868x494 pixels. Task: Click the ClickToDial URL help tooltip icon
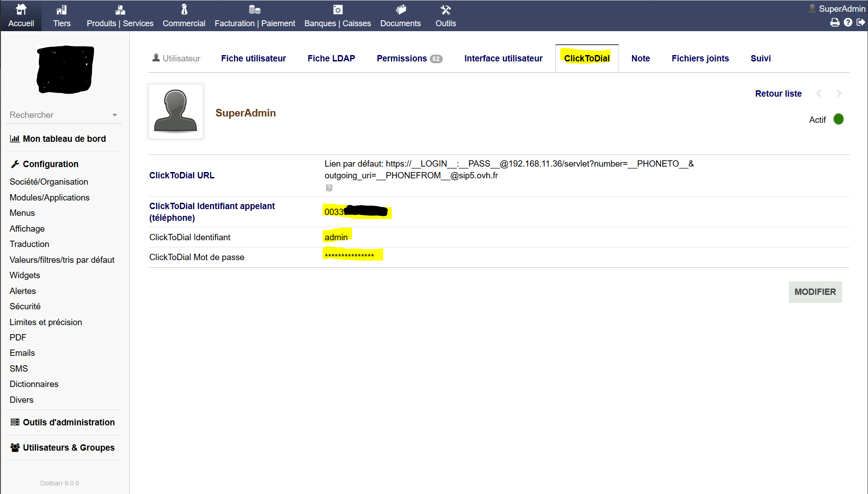tap(329, 188)
